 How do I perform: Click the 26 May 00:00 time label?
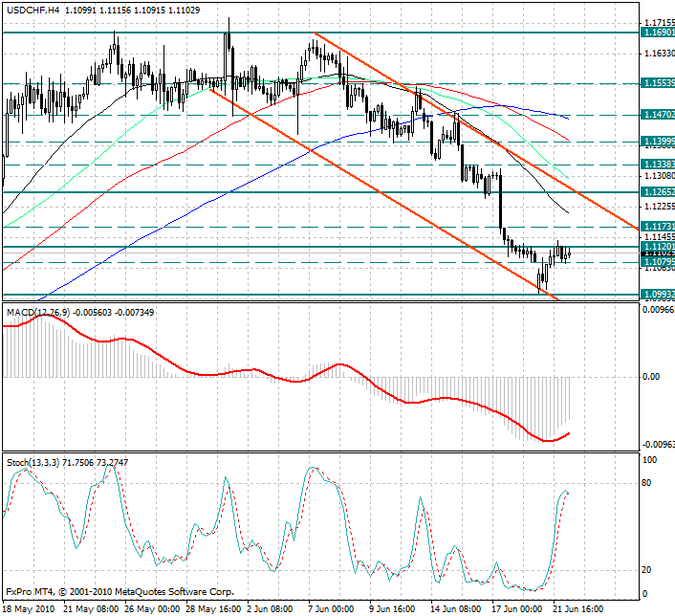pyautogui.click(x=152, y=609)
